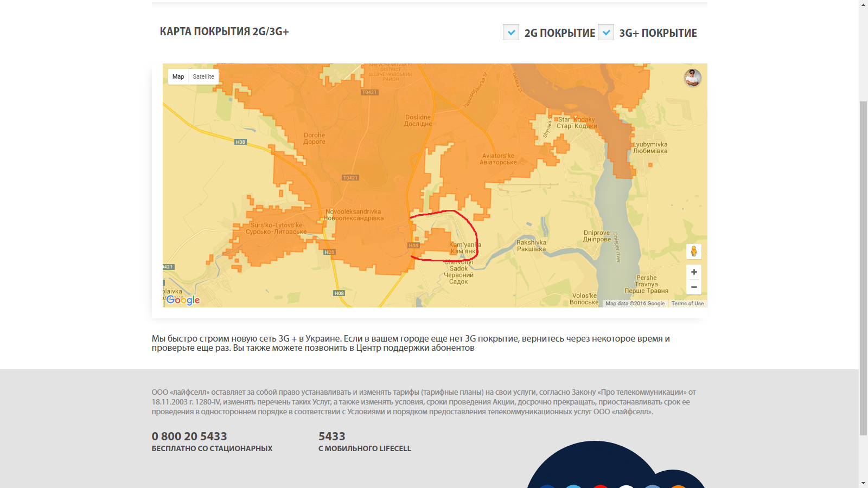The image size is (868, 488).
Task: Click the Kam'yanka label on map
Action: [x=465, y=248]
